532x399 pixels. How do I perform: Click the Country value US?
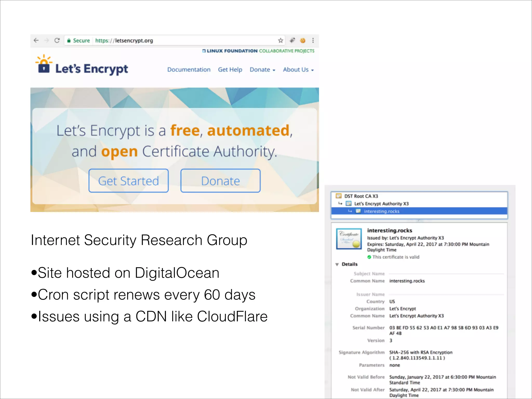point(392,302)
